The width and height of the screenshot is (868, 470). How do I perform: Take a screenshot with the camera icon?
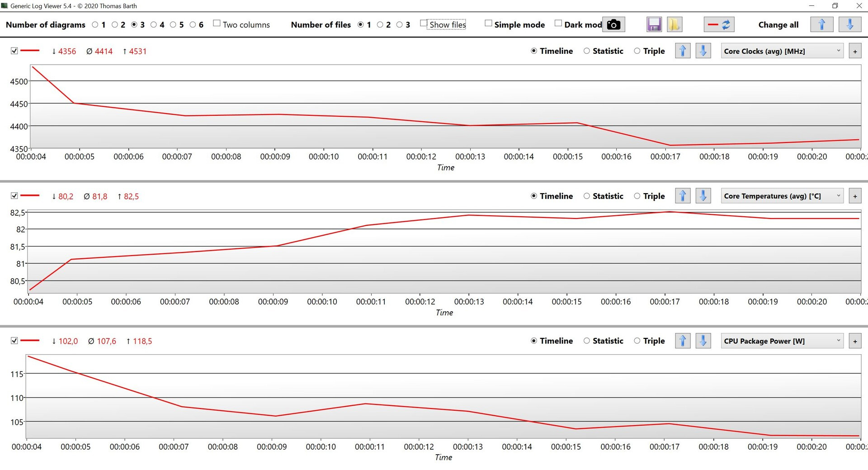coord(613,24)
